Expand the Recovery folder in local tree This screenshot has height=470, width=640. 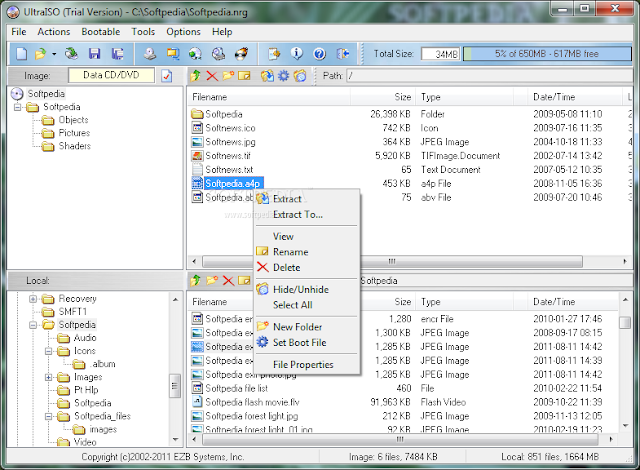click(x=33, y=299)
